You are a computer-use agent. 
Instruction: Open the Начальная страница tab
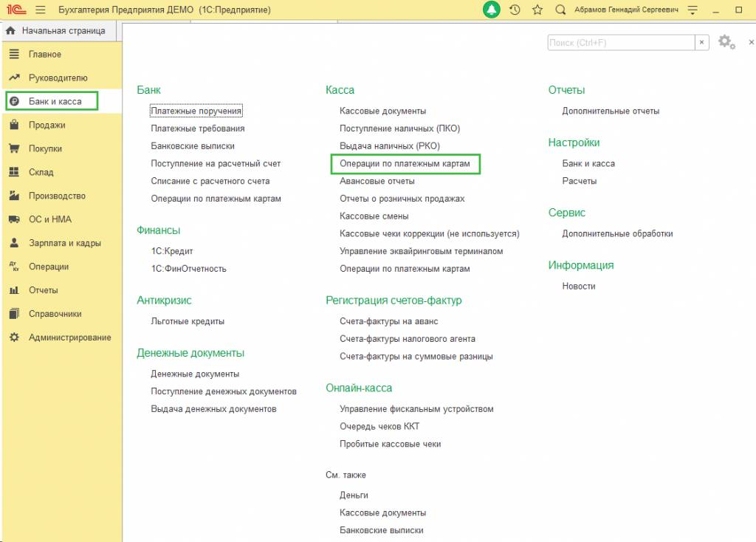point(59,30)
